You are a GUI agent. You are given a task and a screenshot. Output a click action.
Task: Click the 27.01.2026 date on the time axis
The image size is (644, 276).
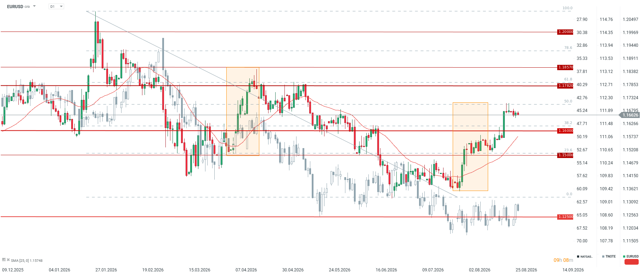106,270
